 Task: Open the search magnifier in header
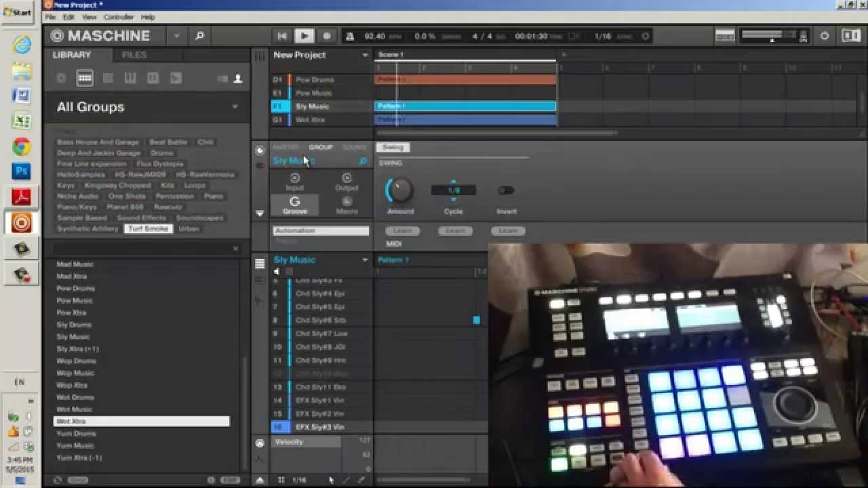(x=199, y=36)
